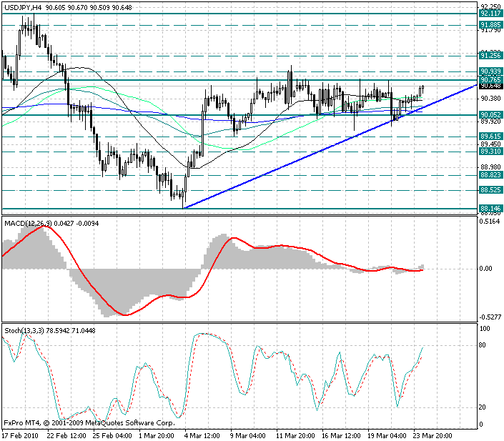Click the FxPro MT4 copyright text
The image size is (504, 441).
89,422
